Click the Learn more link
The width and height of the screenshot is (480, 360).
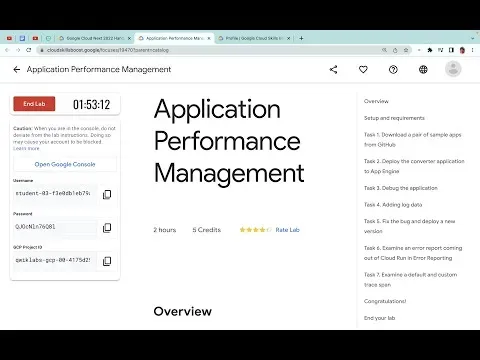(x=26, y=148)
